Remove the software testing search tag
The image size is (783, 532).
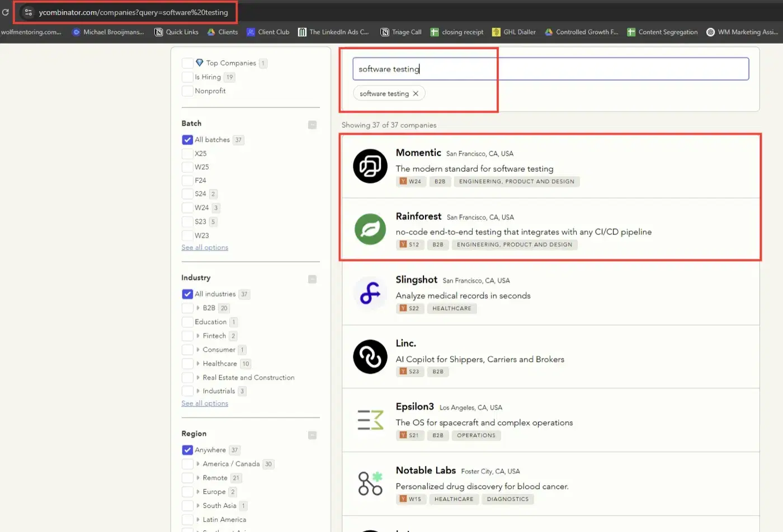[x=416, y=93]
